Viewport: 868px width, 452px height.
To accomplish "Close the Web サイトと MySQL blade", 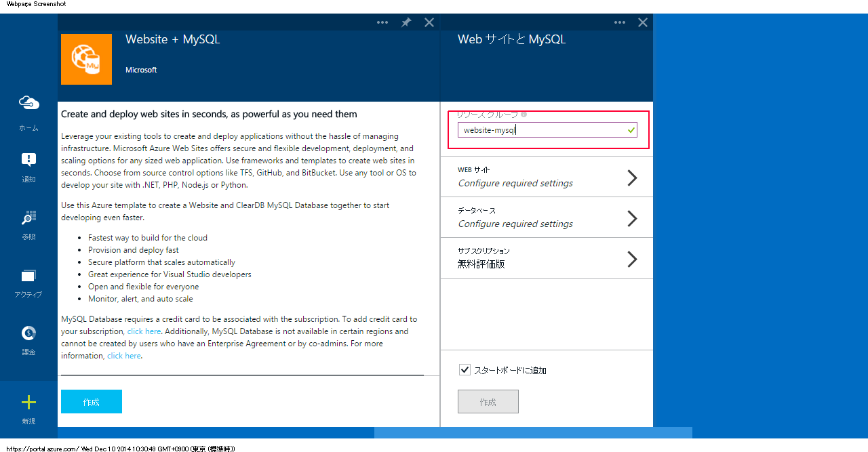I will (x=643, y=22).
